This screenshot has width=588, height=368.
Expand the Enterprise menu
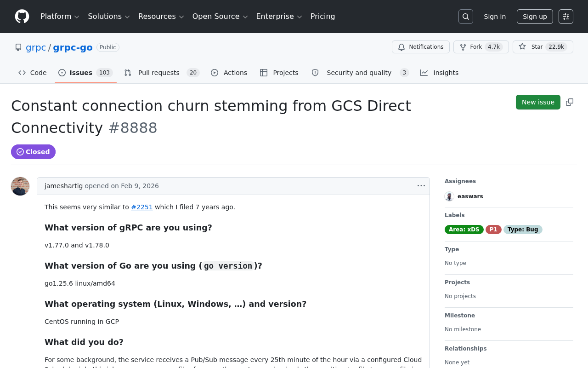(x=279, y=17)
